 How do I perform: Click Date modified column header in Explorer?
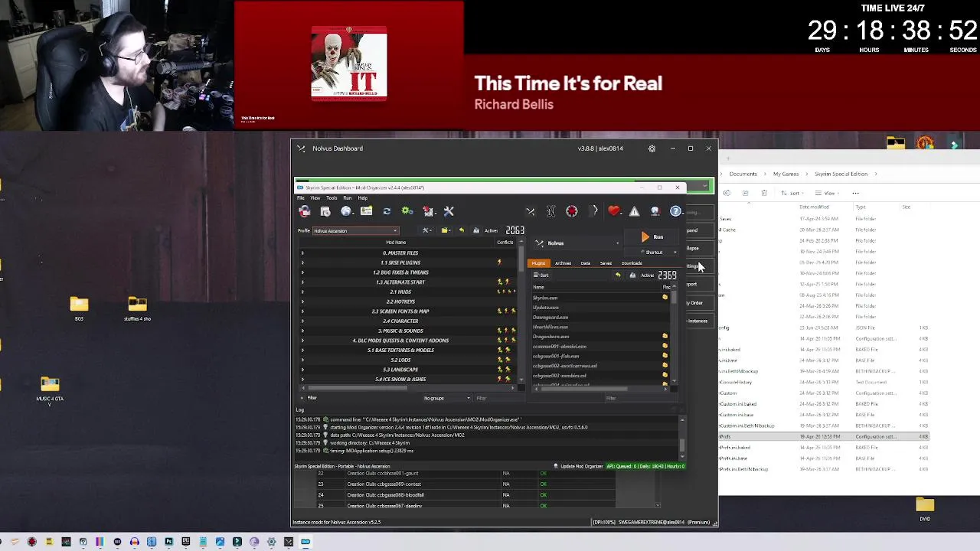(x=814, y=207)
